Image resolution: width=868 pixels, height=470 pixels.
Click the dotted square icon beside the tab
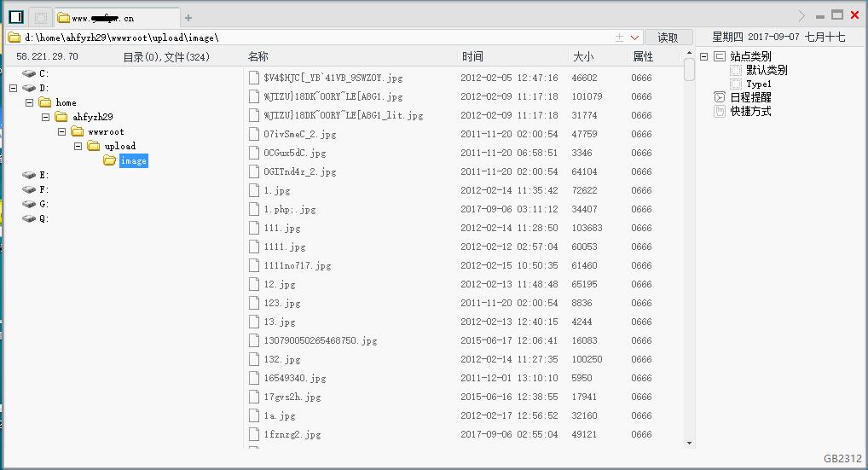coord(41,18)
